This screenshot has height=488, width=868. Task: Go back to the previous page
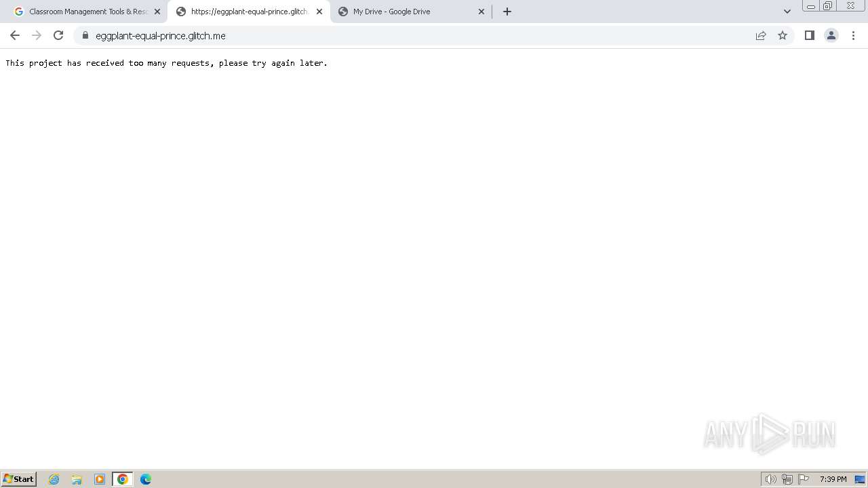click(x=15, y=35)
